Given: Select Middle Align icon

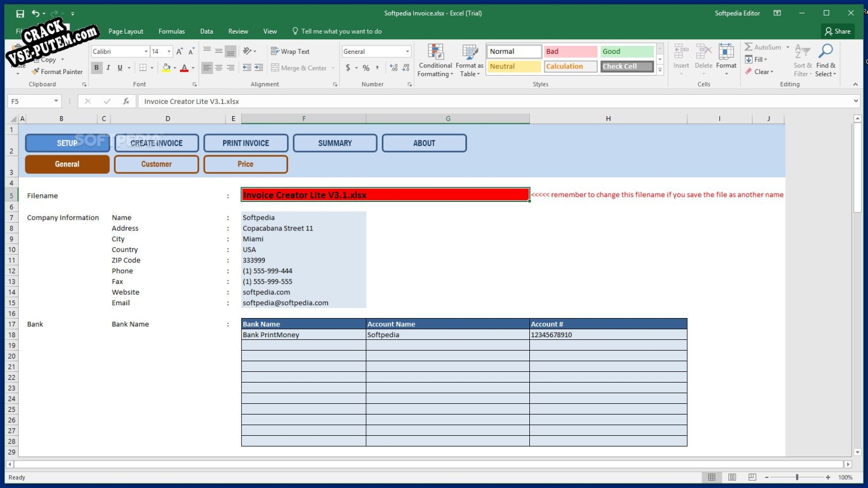Looking at the screenshot, I should [219, 51].
